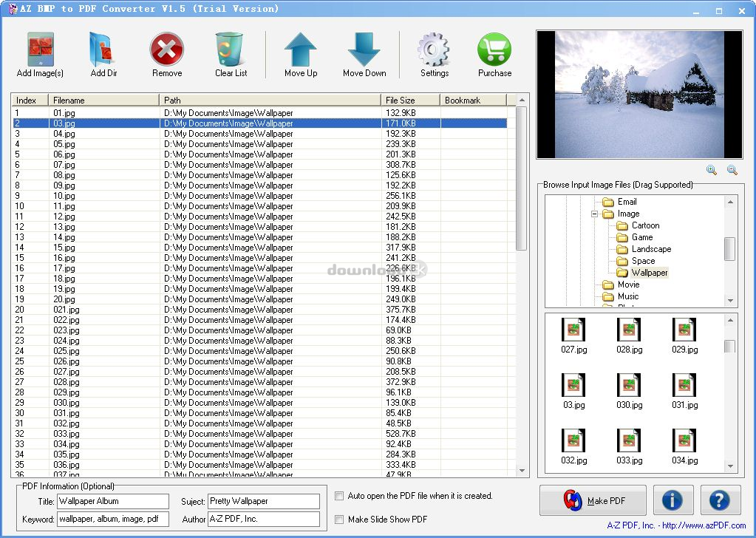Select the 10.jpg row in list
Image resolution: width=756 pixels, height=538 pixels.
260,196
